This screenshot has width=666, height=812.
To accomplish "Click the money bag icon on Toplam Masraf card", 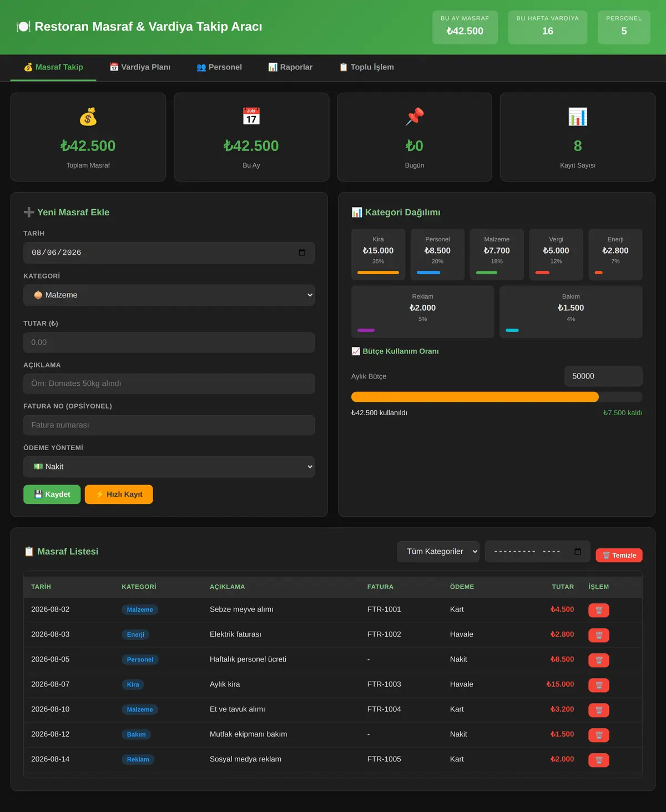I will (x=88, y=117).
